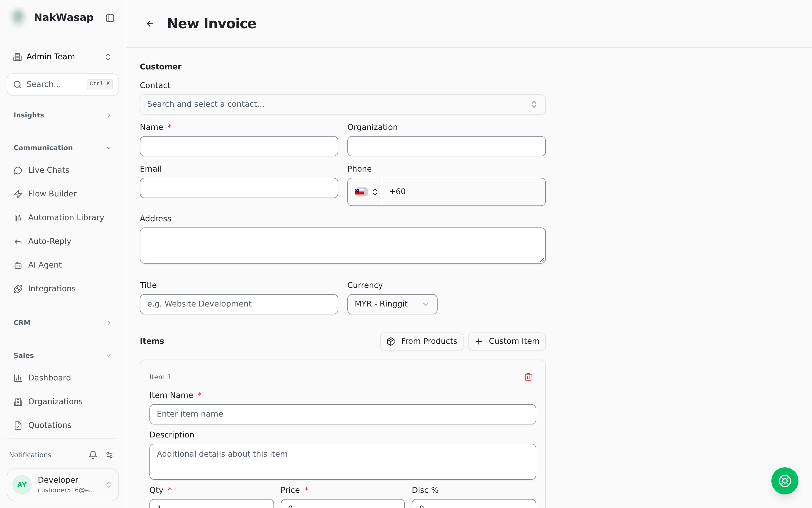The height and width of the screenshot is (508, 812).
Task: Click the customer Name field
Action: click(x=239, y=146)
